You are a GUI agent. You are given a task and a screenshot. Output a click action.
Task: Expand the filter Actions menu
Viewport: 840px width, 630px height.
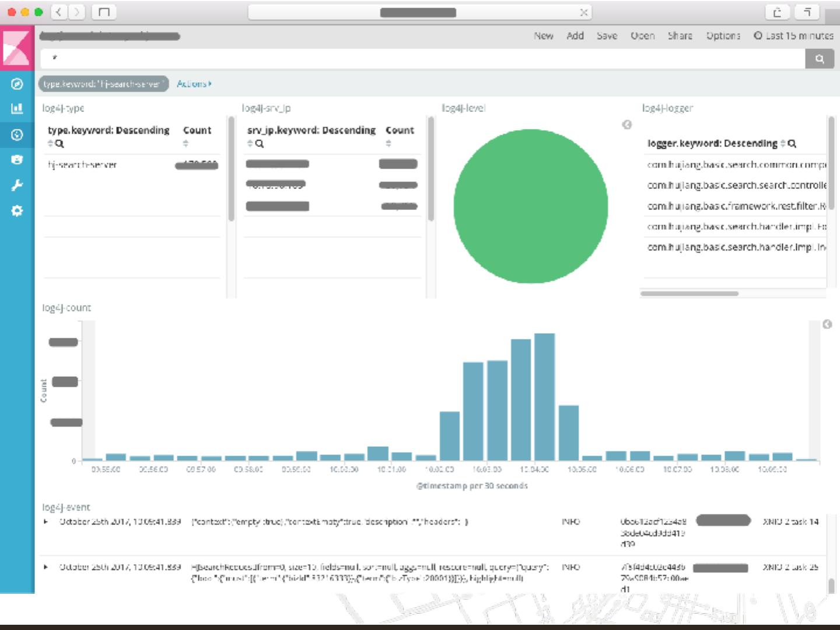(194, 84)
